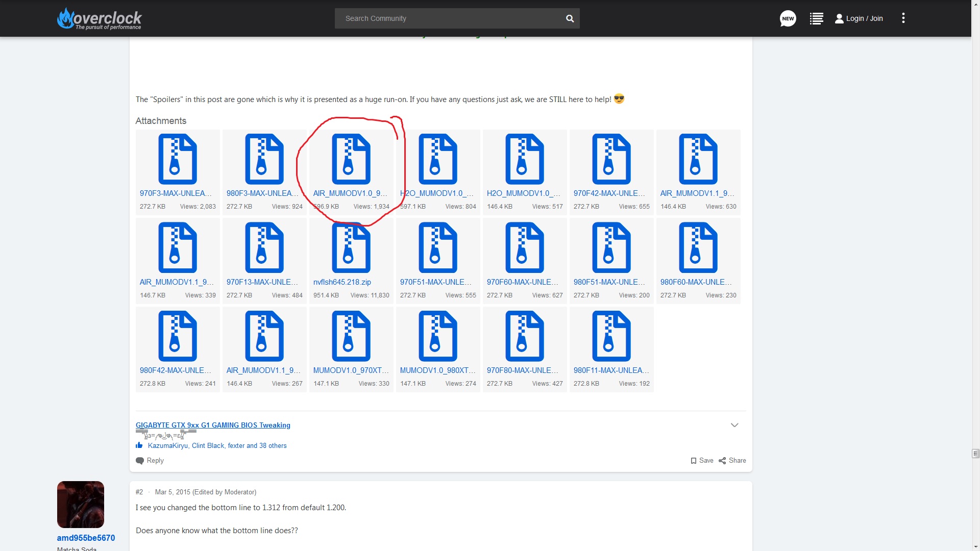Open the forum list icon
This screenshot has height=551, width=980.
coord(816,18)
